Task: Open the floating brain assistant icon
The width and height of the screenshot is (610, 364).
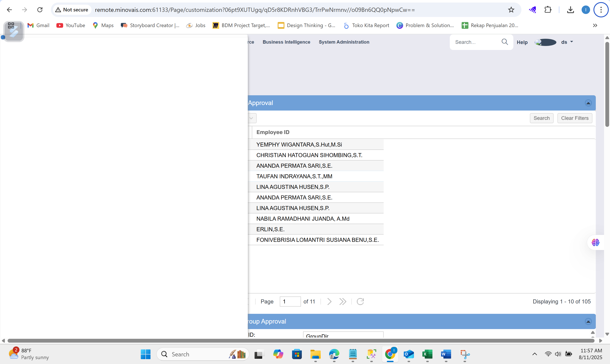Action: [595, 243]
